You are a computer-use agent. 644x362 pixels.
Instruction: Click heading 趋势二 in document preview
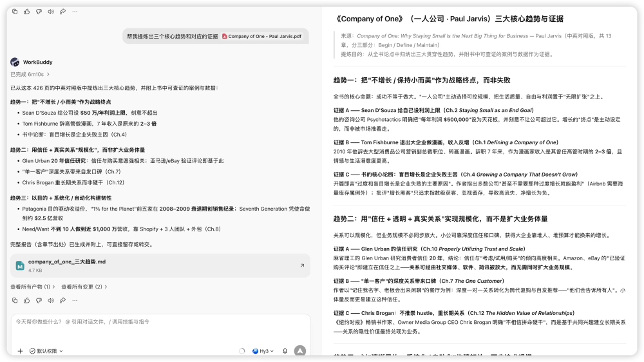(440, 218)
